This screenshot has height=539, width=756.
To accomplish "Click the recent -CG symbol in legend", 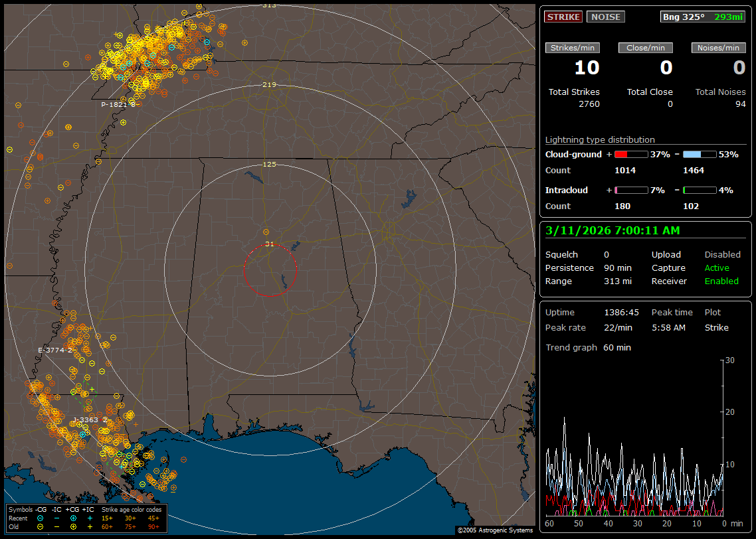I will coord(40,518).
